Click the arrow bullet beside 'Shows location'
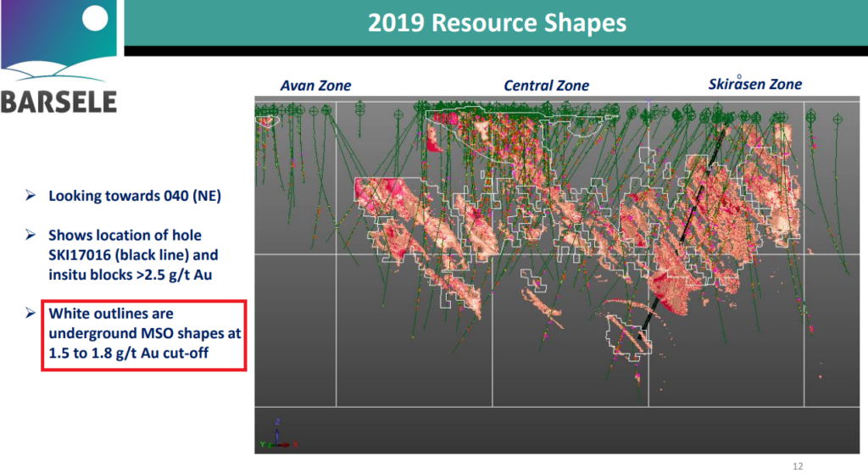 pos(31,235)
